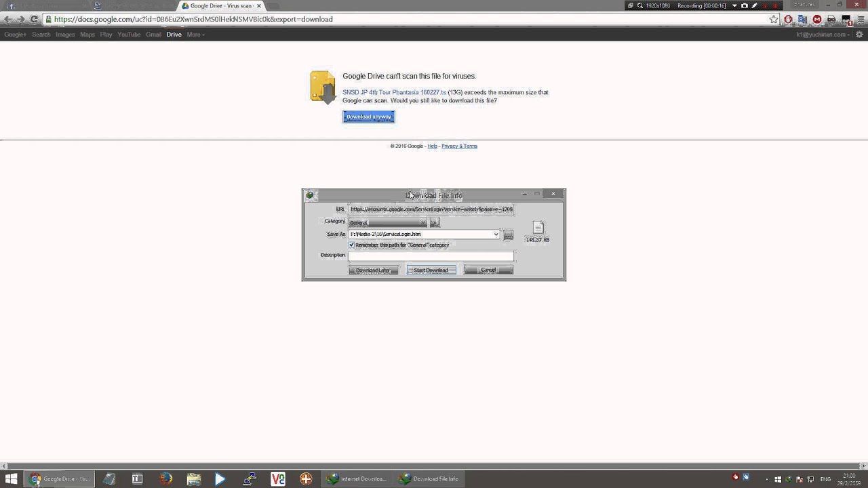This screenshot has width=868, height=488.
Task: Click the Description input field
Action: point(431,256)
